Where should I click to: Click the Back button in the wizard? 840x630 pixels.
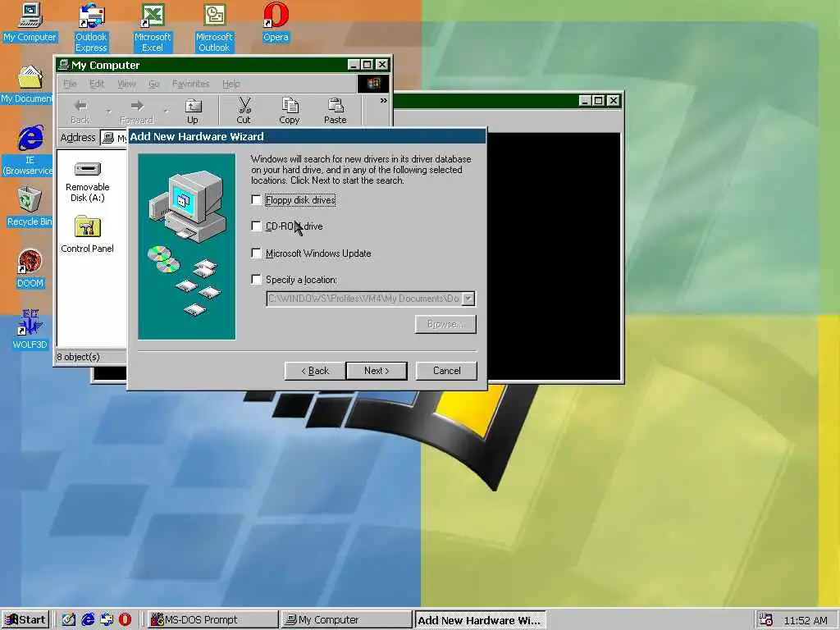tap(315, 371)
